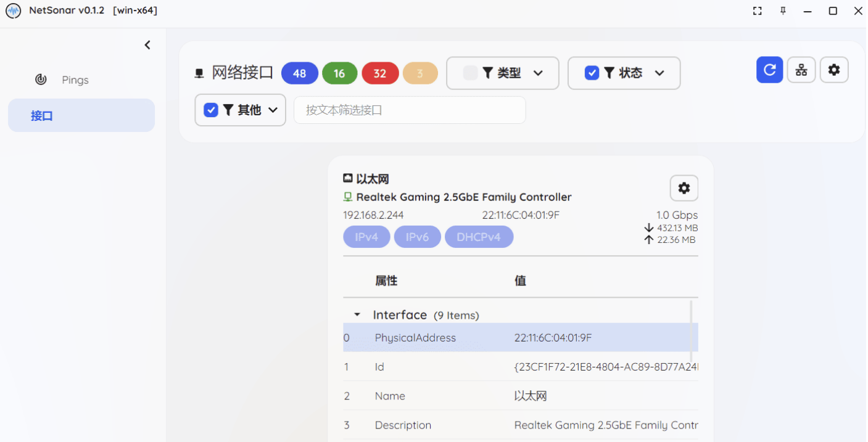Disable the 其他 filter checkbox

[x=210, y=110]
